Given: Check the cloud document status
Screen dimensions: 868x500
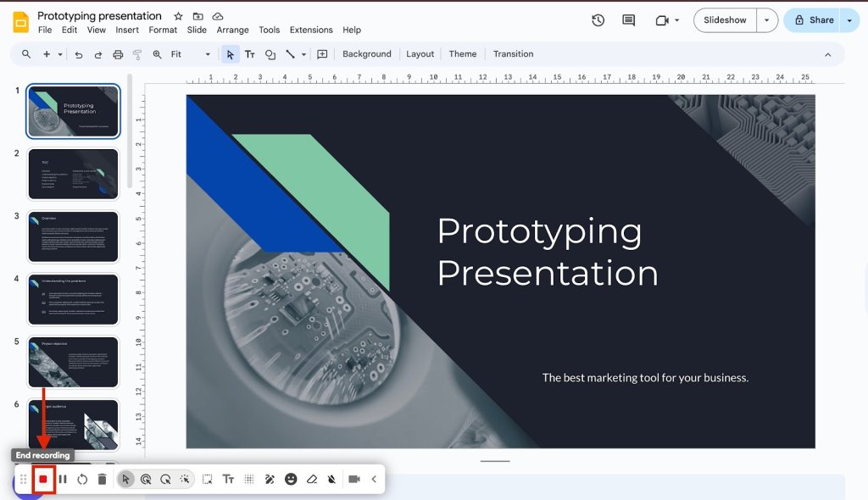Looking at the screenshot, I should [x=218, y=16].
